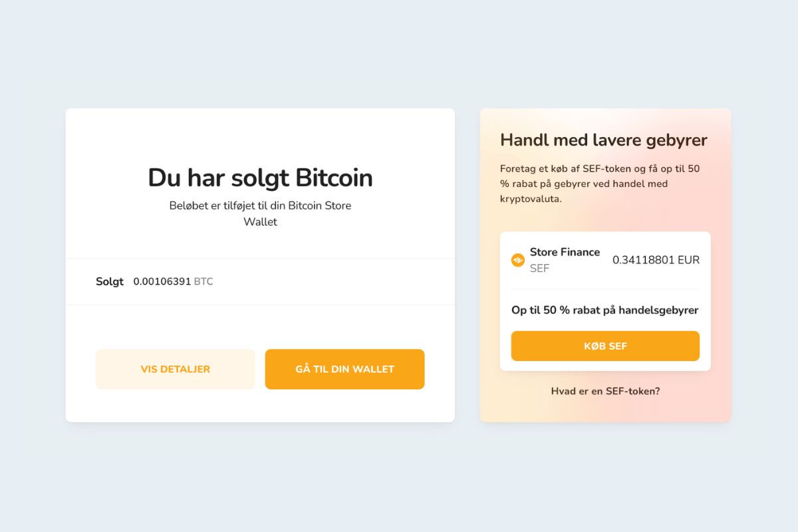This screenshot has height=532, width=798.
Task: Click the 50 % rabat promotional text
Action: point(598,168)
